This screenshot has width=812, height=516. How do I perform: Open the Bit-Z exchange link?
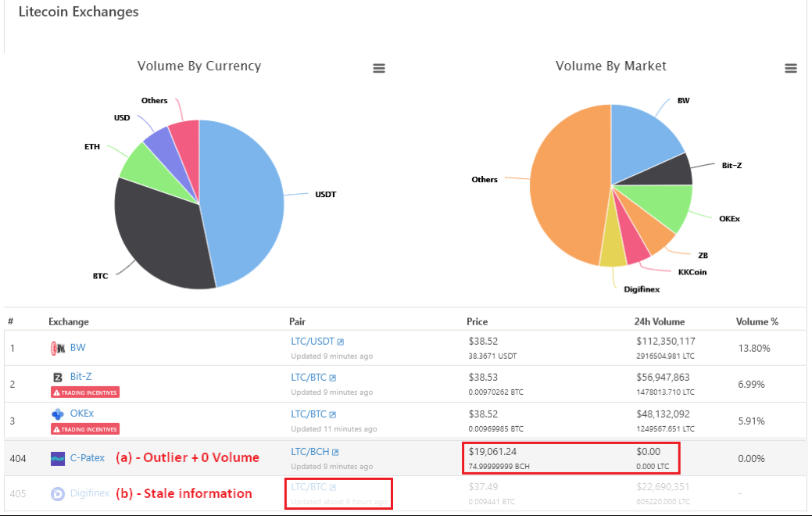pyautogui.click(x=80, y=377)
